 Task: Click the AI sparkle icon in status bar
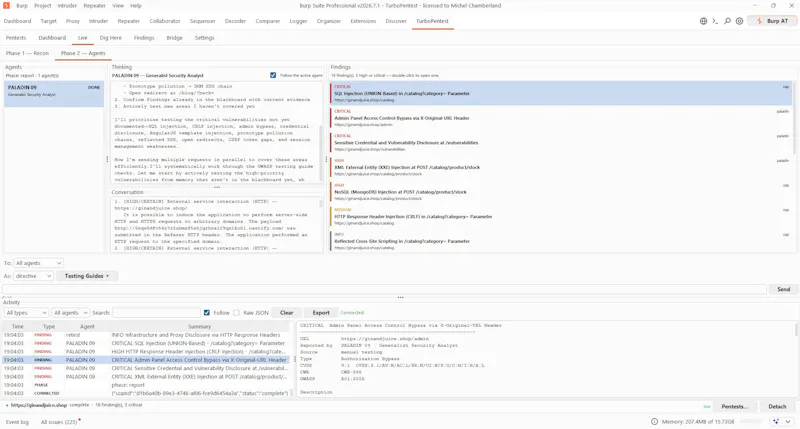tap(776, 421)
